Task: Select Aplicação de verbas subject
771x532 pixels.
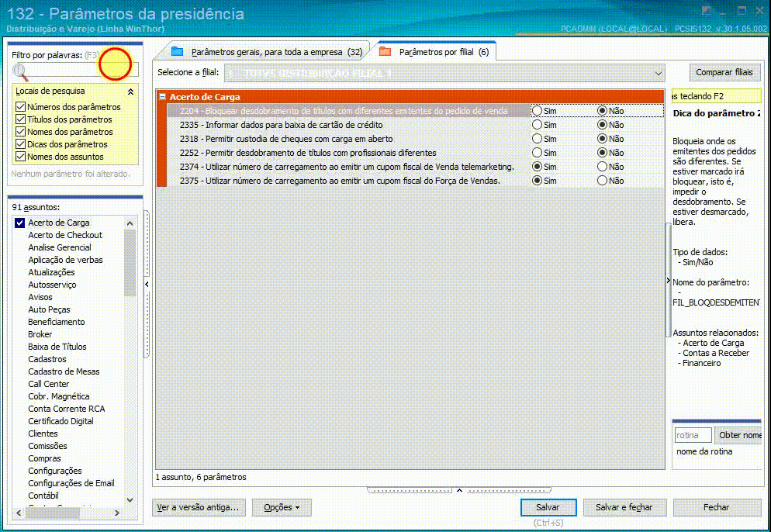Action: click(65, 260)
